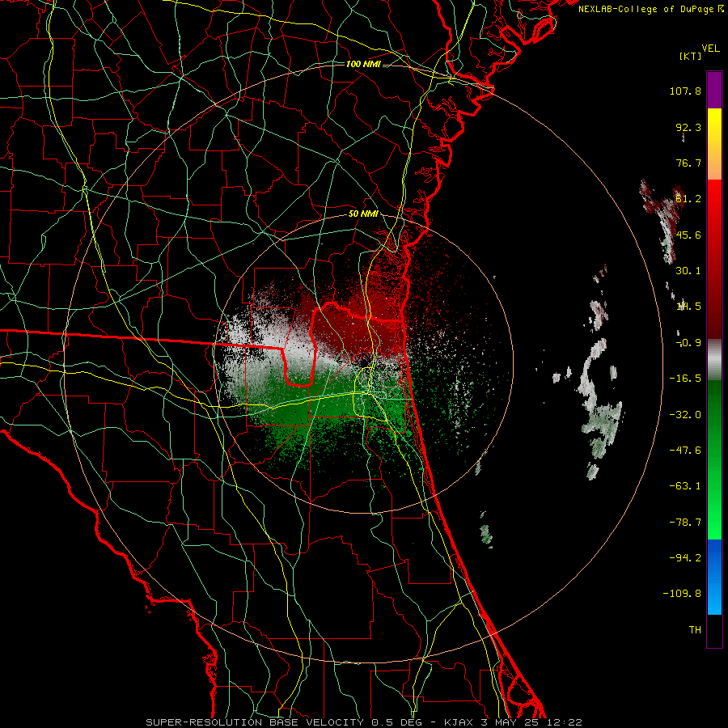The image size is (728, 728).
Task: Click the -47.6 legend value
Action: click(685, 451)
